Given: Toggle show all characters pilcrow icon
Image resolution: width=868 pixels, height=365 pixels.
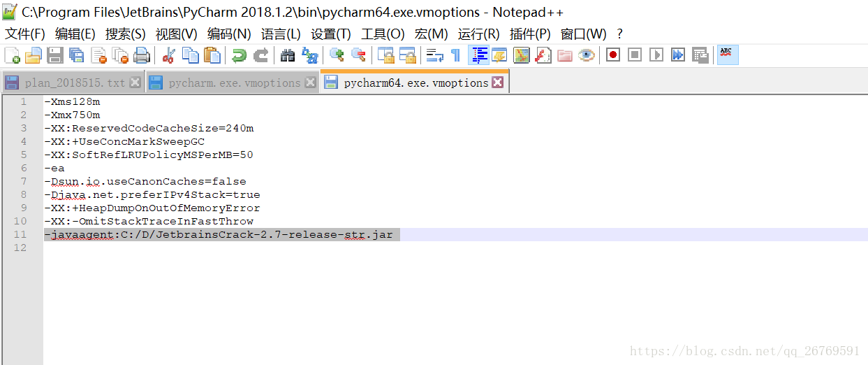Looking at the screenshot, I should pyautogui.click(x=455, y=55).
